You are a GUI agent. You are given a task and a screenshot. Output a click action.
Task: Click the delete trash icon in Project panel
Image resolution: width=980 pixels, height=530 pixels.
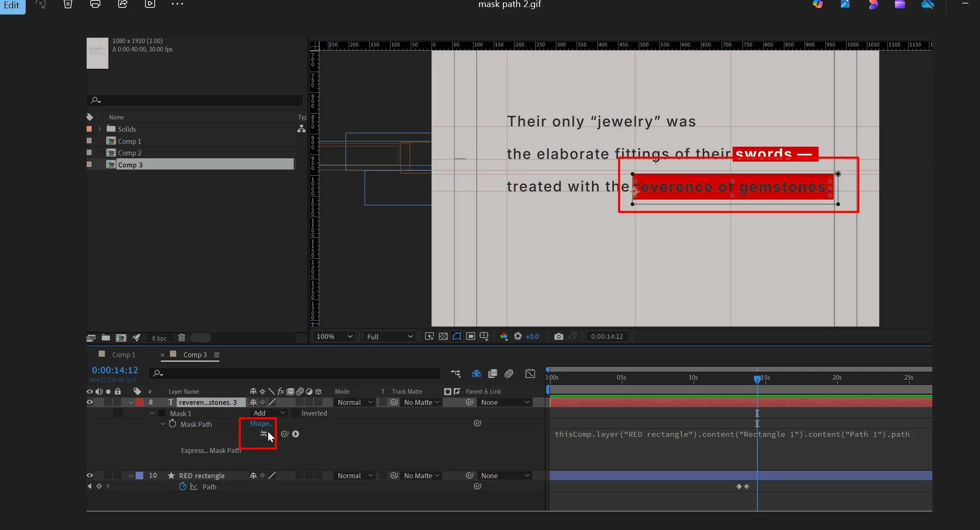coord(182,338)
